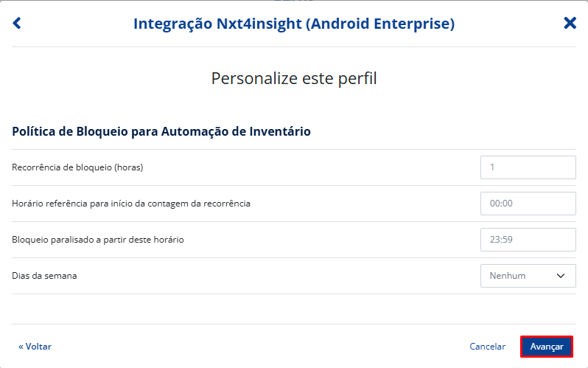Click the 'Política de Bloqueio' section heading
Image resolution: width=588 pixels, height=368 pixels.
pyautogui.click(x=161, y=132)
